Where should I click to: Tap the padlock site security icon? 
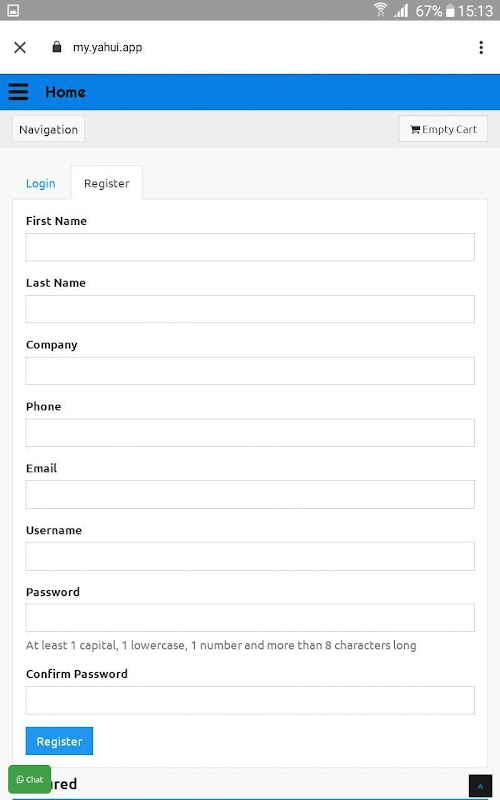[x=57, y=47]
